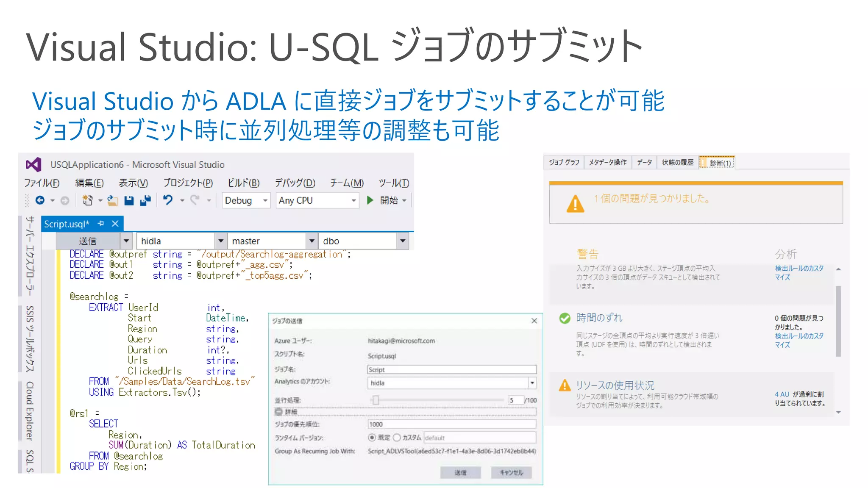This screenshot has width=868, height=488.
Task: Click the parallelism value field showing 5
Action: pyautogui.click(x=515, y=400)
